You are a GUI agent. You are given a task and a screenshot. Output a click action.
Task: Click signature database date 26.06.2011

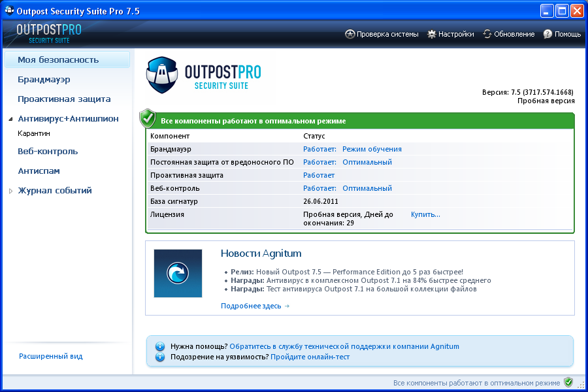point(321,201)
